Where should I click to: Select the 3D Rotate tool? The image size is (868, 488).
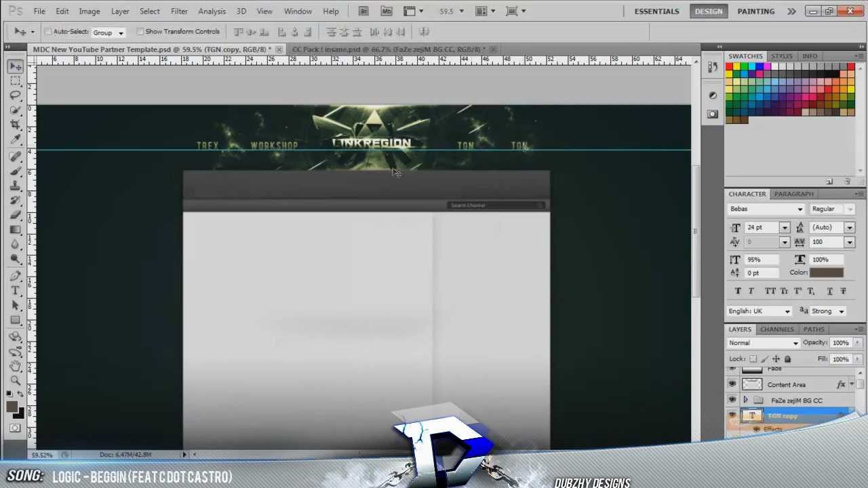pos(16,337)
